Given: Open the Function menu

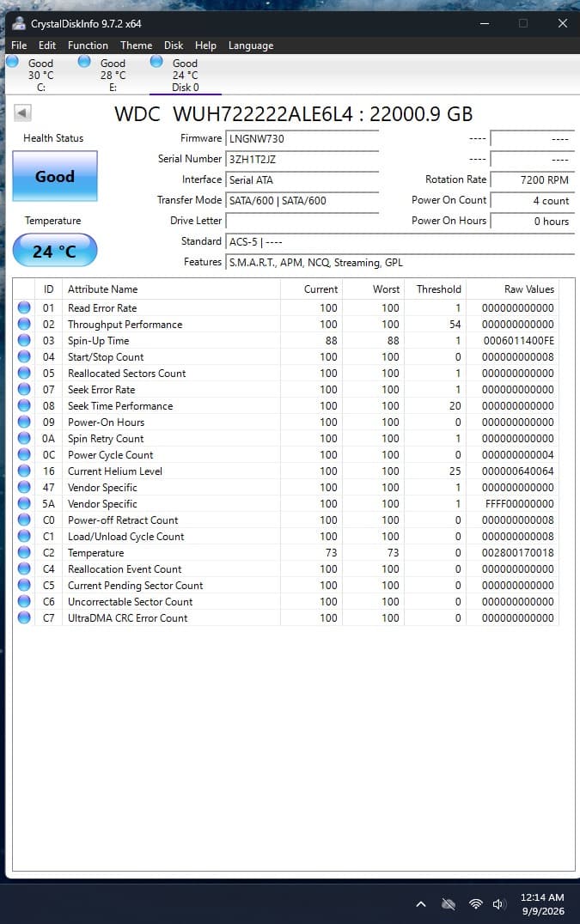Looking at the screenshot, I should (88, 46).
